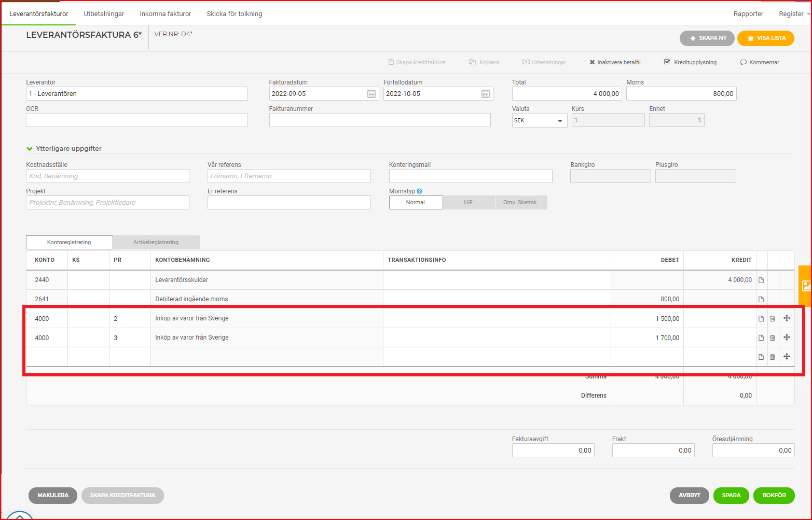812x520 pixels.
Task: Open the Förfallodatum calendar picker icon
Action: (486, 94)
